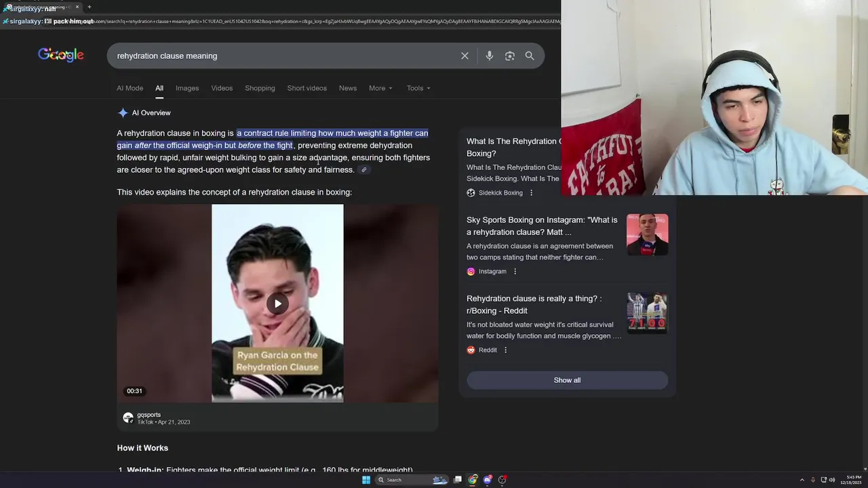Open the taskbar clock and date
The image size is (868, 488).
852,480
